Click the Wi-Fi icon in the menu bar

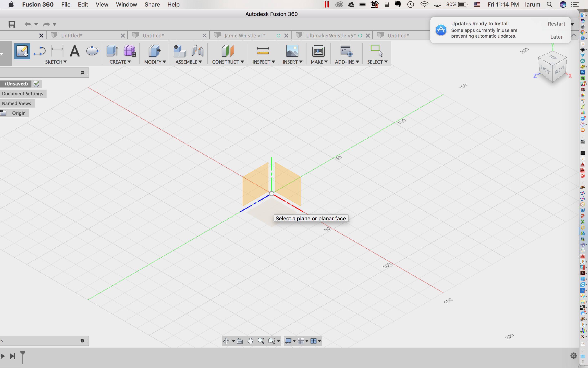[424, 4]
